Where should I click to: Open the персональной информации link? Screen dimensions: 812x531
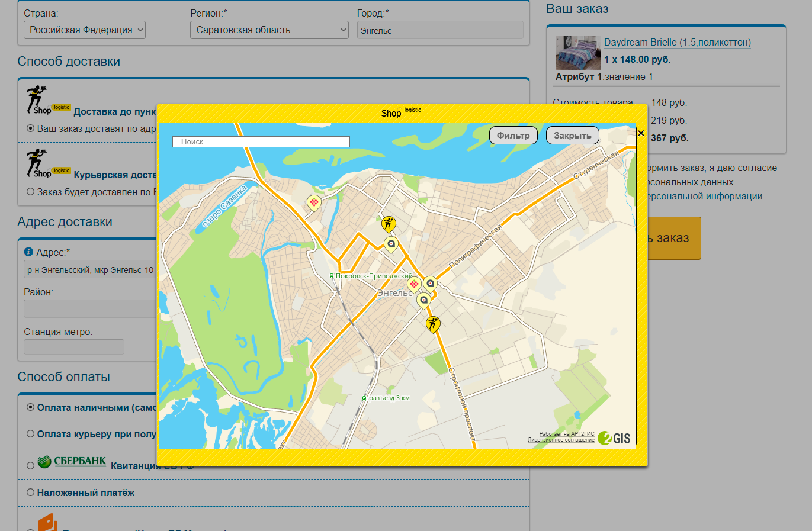point(705,197)
